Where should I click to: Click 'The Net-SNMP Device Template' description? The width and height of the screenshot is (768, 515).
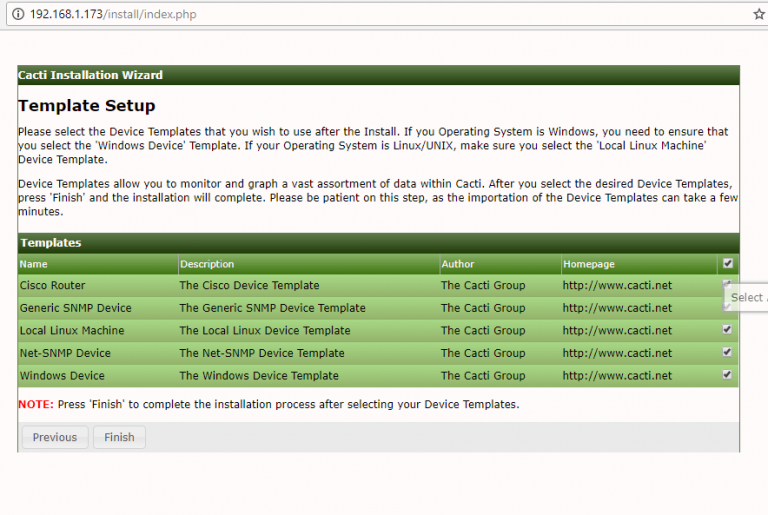pos(262,353)
